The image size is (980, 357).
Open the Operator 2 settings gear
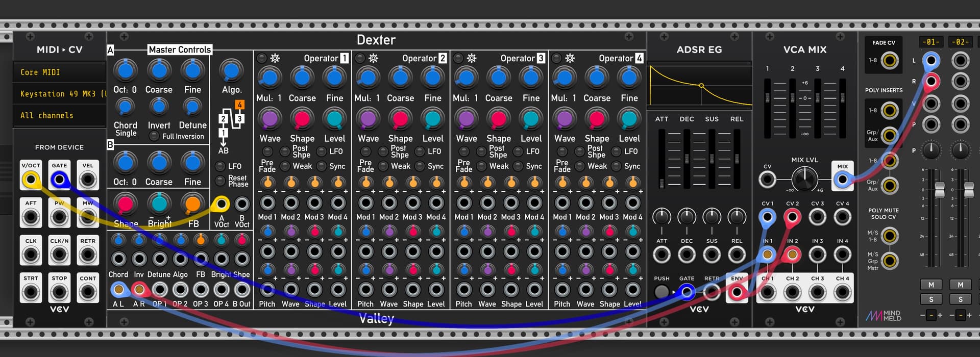pos(374,58)
